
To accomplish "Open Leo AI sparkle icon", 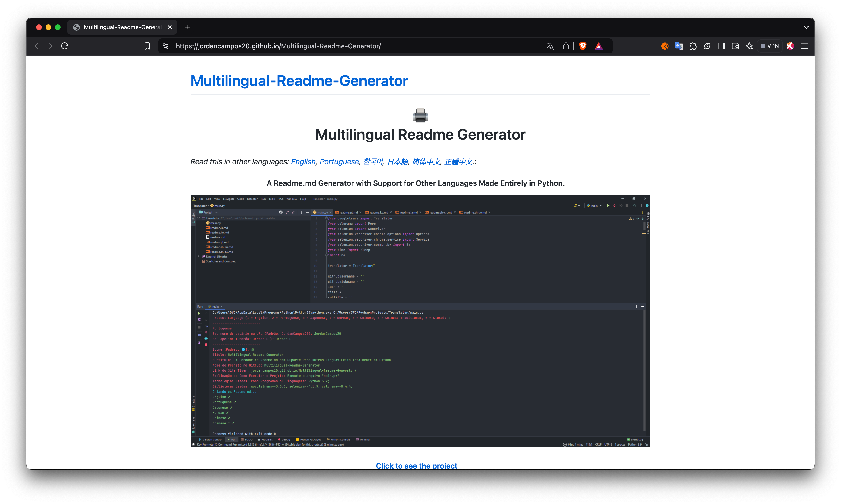I will pyautogui.click(x=749, y=46).
